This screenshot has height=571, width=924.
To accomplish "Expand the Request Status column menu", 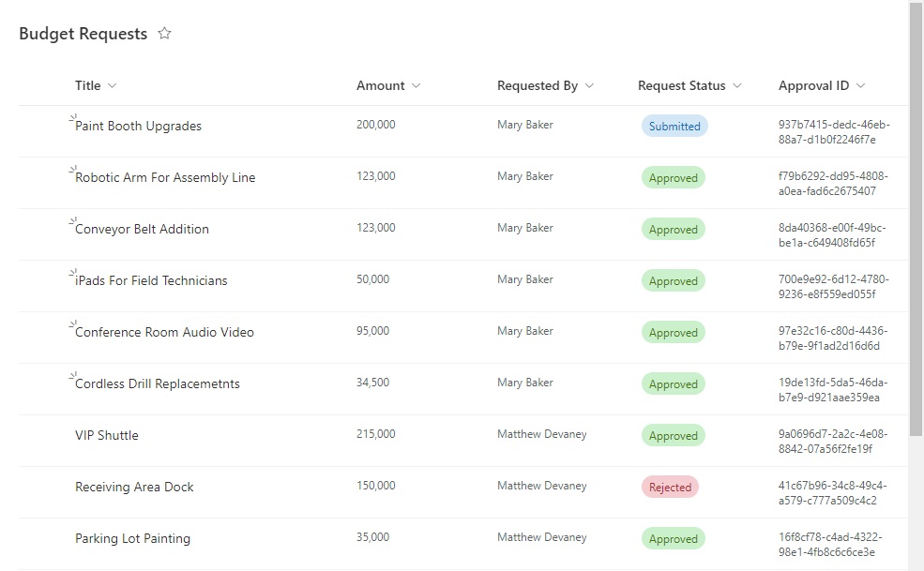I will click(736, 86).
